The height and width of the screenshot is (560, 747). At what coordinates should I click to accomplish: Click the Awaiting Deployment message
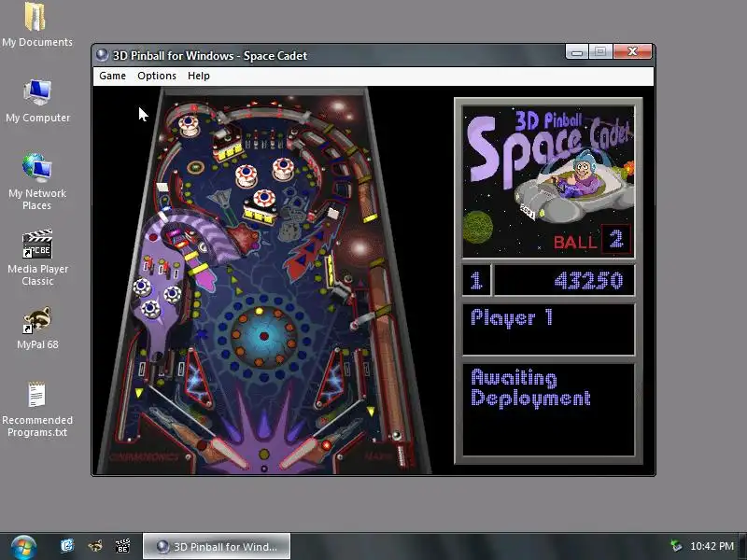[x=530, y=388]
